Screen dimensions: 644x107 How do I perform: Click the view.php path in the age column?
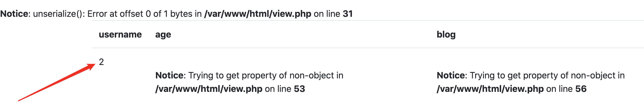(209, 89)
